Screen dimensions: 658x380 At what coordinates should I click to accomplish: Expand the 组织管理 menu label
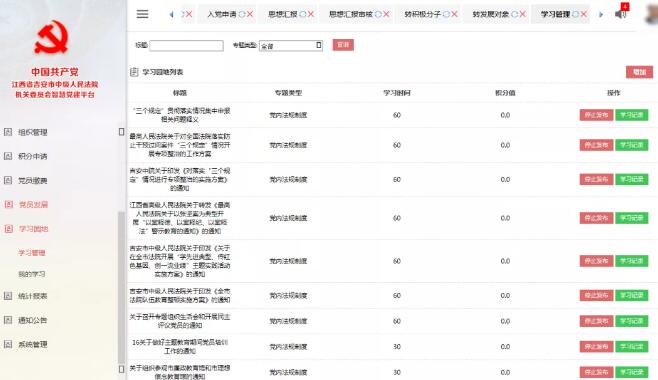33,133
